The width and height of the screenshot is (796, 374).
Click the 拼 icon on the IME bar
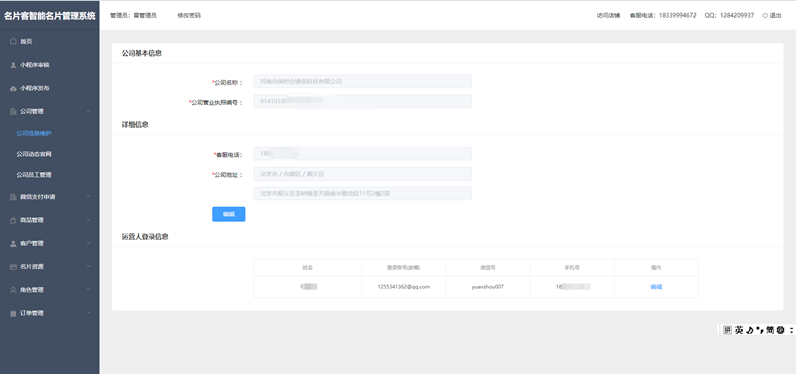[x=727, y=330]
